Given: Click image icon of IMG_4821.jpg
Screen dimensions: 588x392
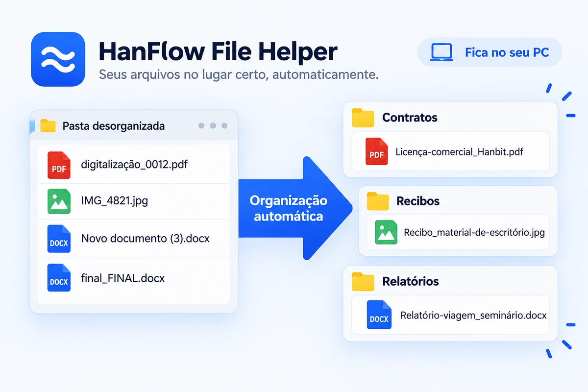Looking at the screenshot, I should tap(59, 201).
